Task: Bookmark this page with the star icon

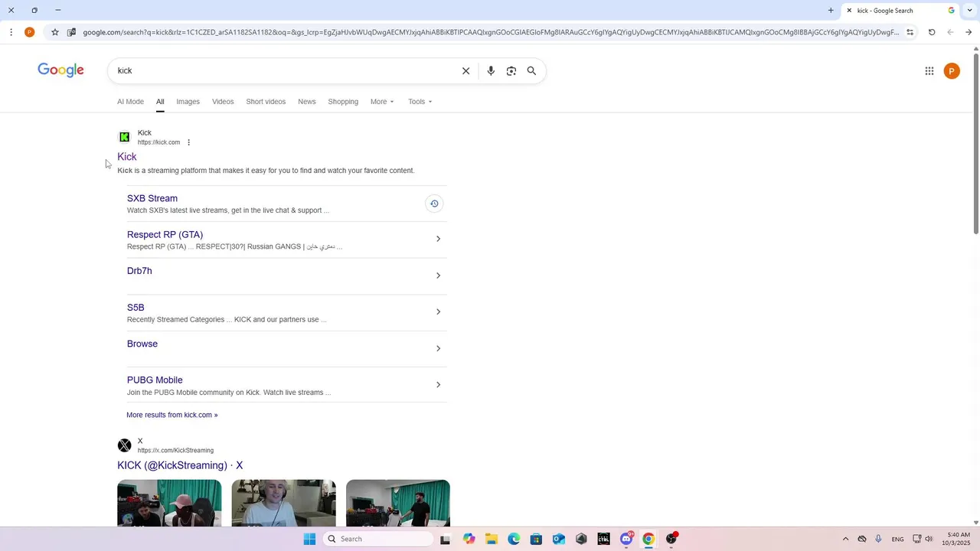Action: [55, 32]
